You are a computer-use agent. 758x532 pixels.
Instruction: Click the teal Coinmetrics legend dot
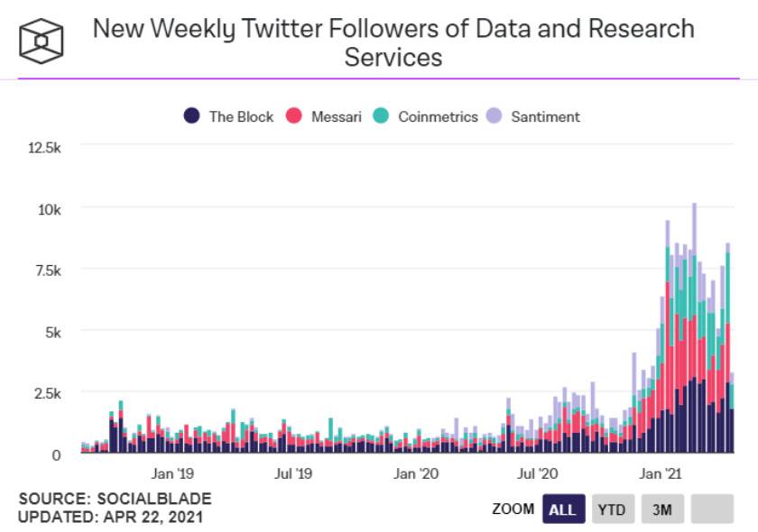point(381,116)
